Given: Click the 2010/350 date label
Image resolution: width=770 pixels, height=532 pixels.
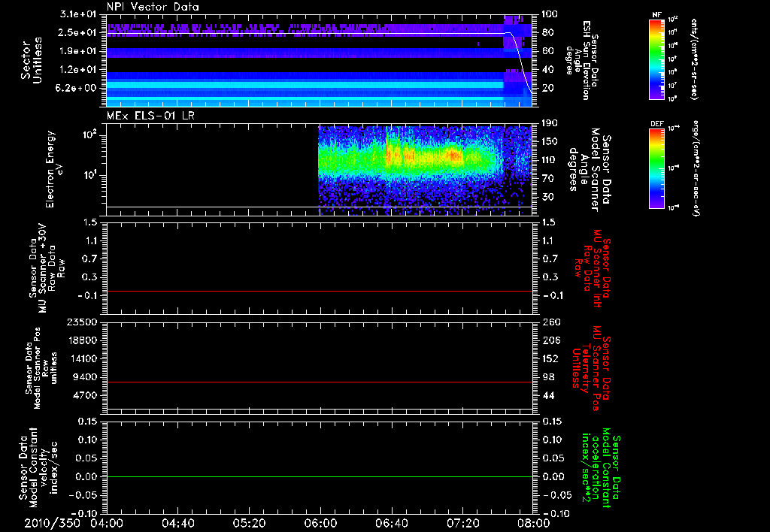Looking at the screenshot, I should pos(51,523).
